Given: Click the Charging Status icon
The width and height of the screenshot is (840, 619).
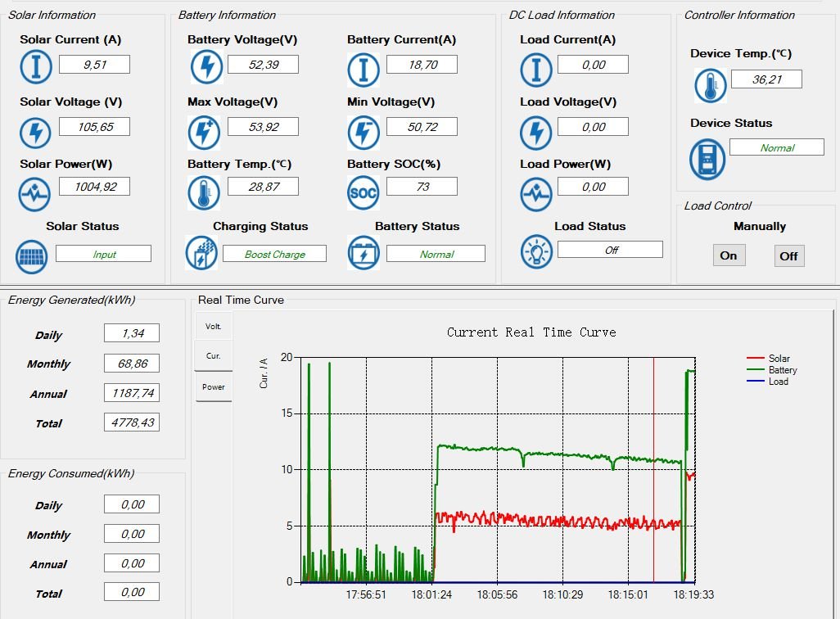Looking at the screenshot, I should coord(201,253).
